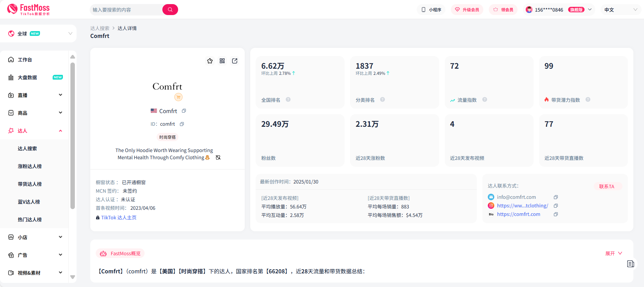Copy the Instagram link

(x=556, y=206)
